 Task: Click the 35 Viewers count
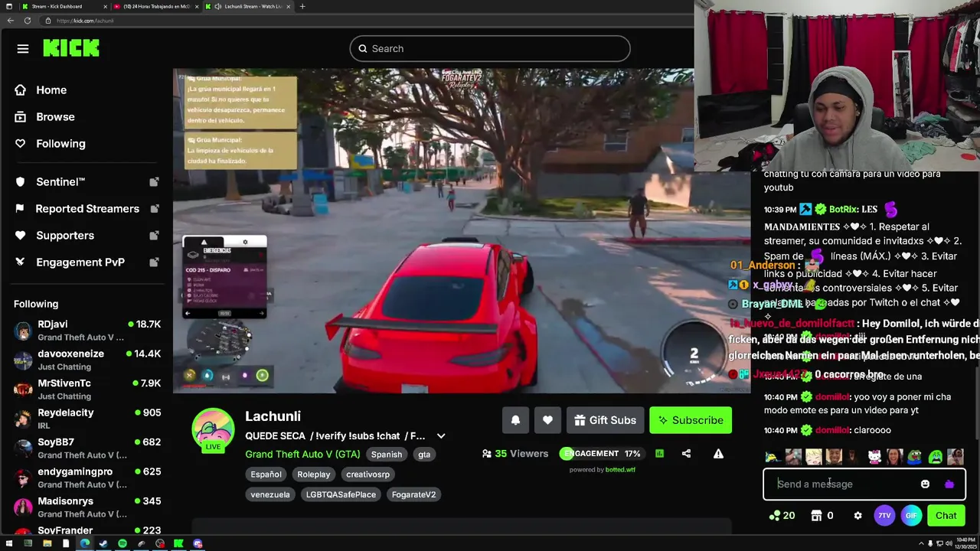(x=515, y=454)
